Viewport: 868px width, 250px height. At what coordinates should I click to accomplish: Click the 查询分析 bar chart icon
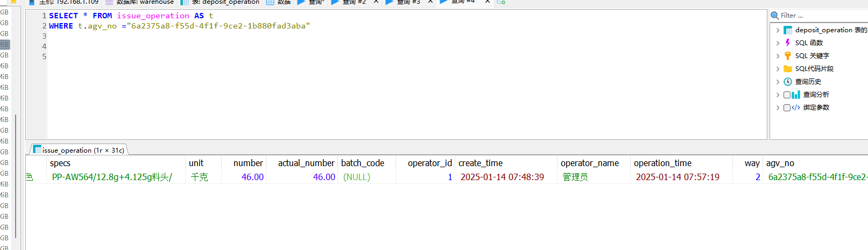[x=796, y=95]
